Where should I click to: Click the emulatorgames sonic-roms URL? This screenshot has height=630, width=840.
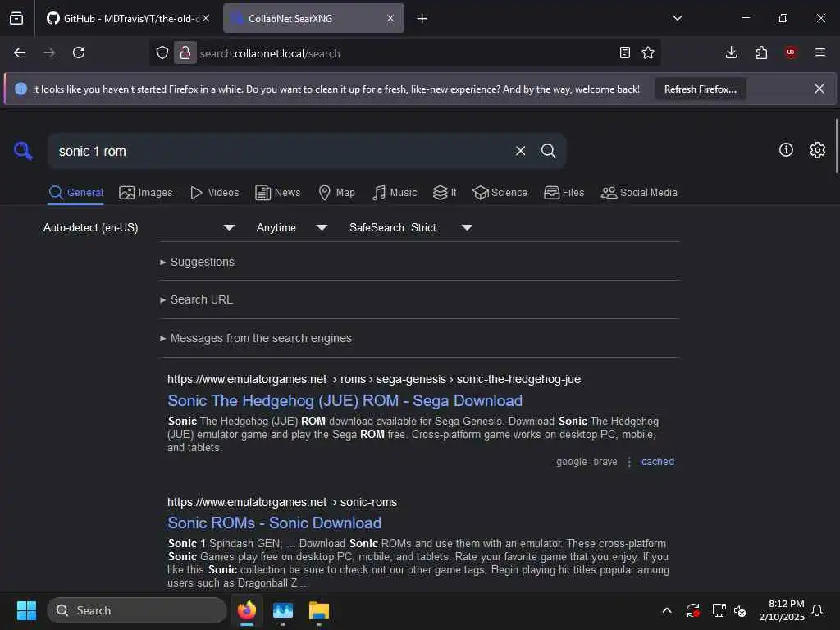tap(282, 503)
